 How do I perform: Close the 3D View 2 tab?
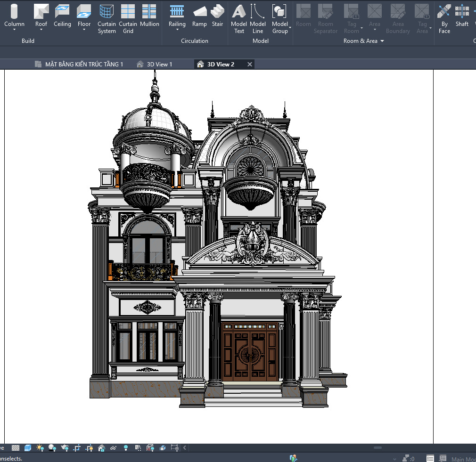[249, 65]
